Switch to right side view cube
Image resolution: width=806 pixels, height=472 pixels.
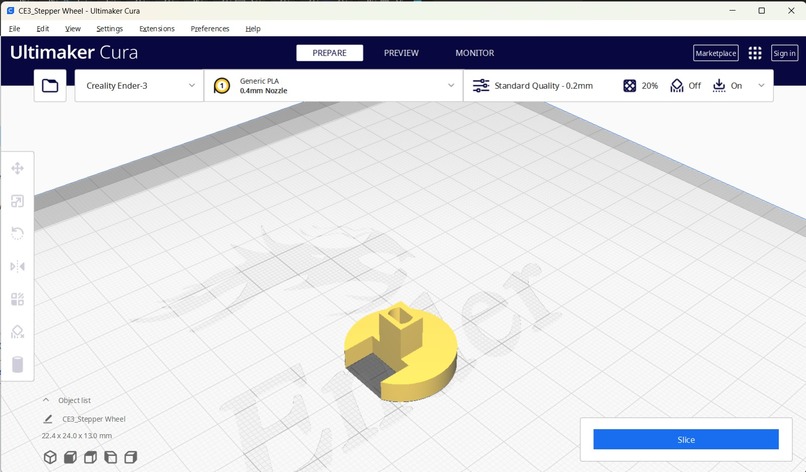click(x=131, y=457)
